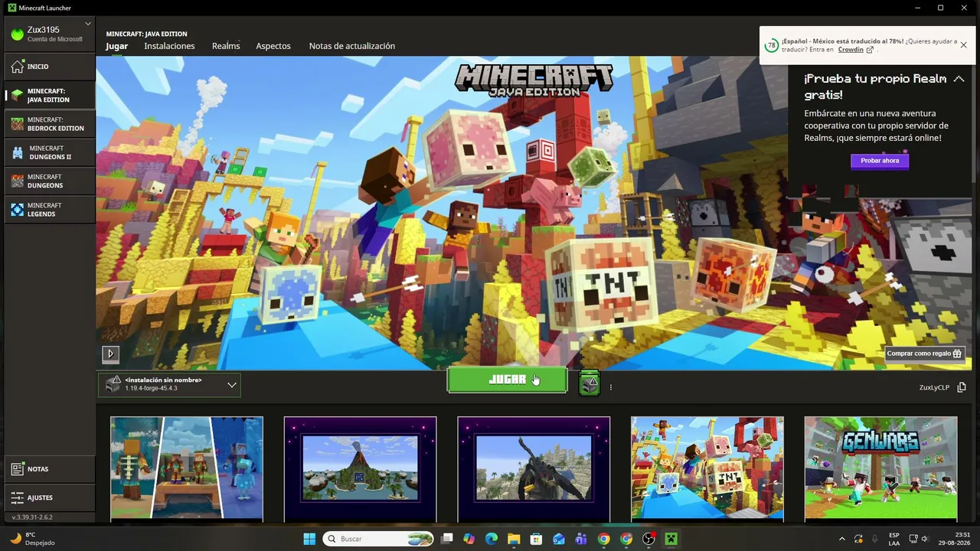Collapse the Realm promotion panel
The width and height of the screenshot is (980, 551).
[959, 79]
